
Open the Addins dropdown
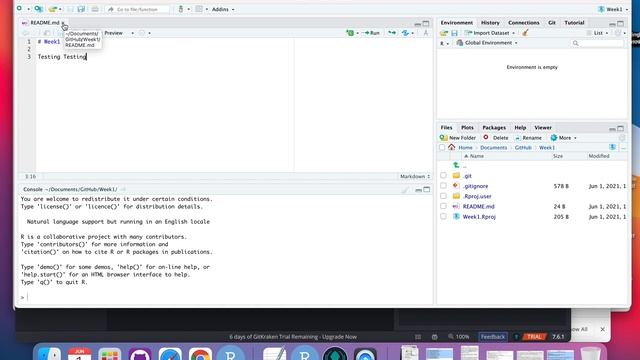[222, 9]
